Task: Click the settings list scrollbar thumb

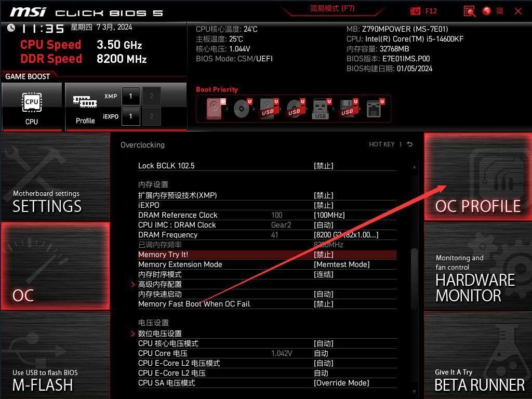Action: point(414,278)
